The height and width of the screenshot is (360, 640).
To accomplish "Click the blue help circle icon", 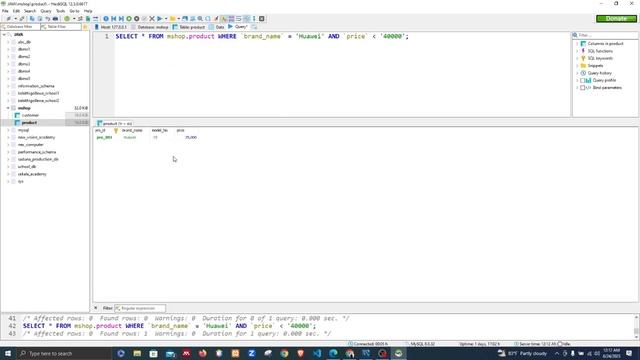I will (x=106, y=19).
